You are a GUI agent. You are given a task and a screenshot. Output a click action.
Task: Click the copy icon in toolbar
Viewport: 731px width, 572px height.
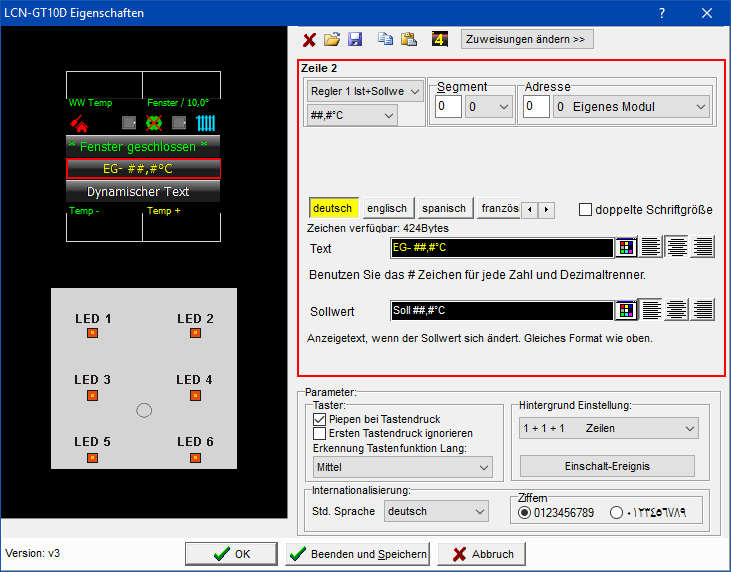point(386,40)
